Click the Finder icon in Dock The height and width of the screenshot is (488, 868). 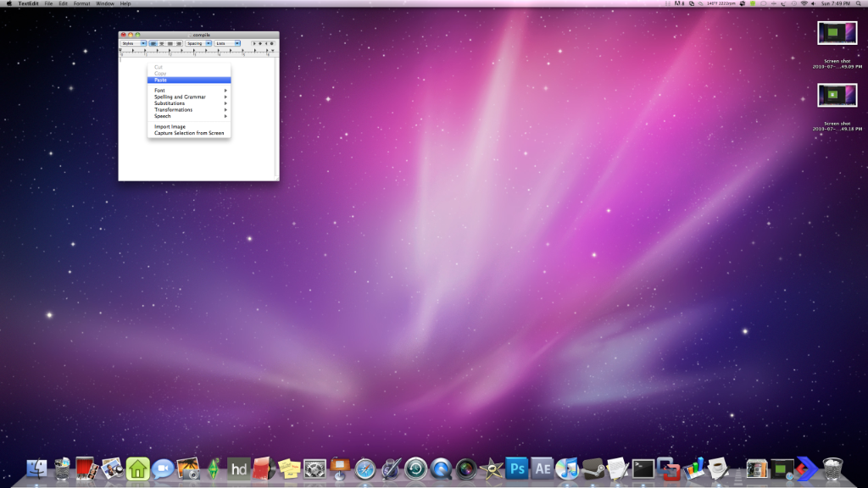point(36,469)
